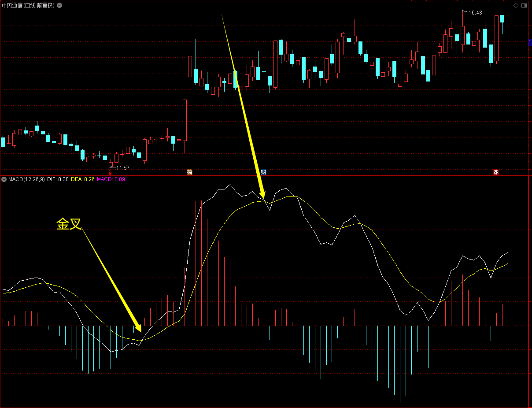Open the 财 financial marker on timeline
Image resolution: width=532 pixels, height=408 pixels.
coord(263,172)
